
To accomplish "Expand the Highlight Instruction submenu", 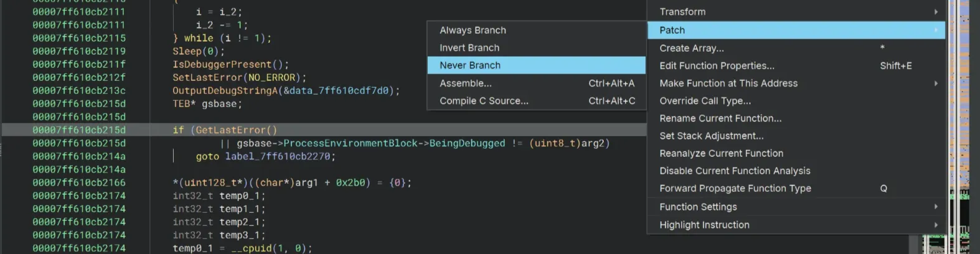I will pos(936,225).
